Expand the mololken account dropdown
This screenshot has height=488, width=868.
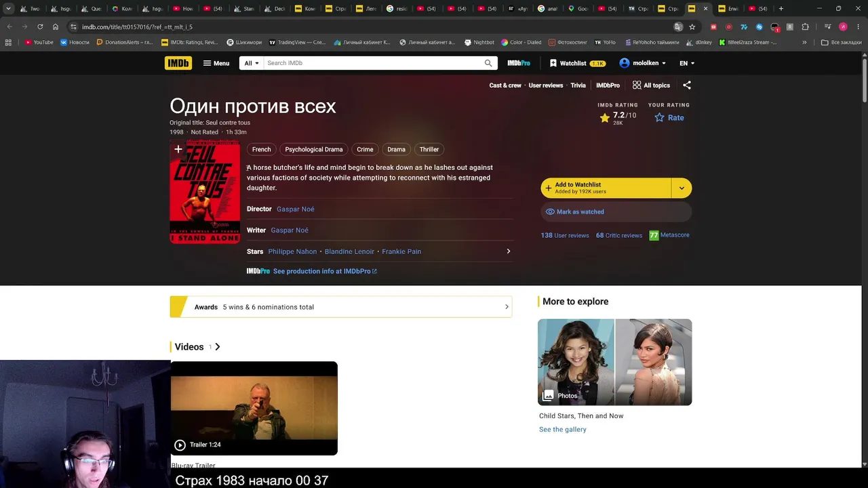point(643,63)
